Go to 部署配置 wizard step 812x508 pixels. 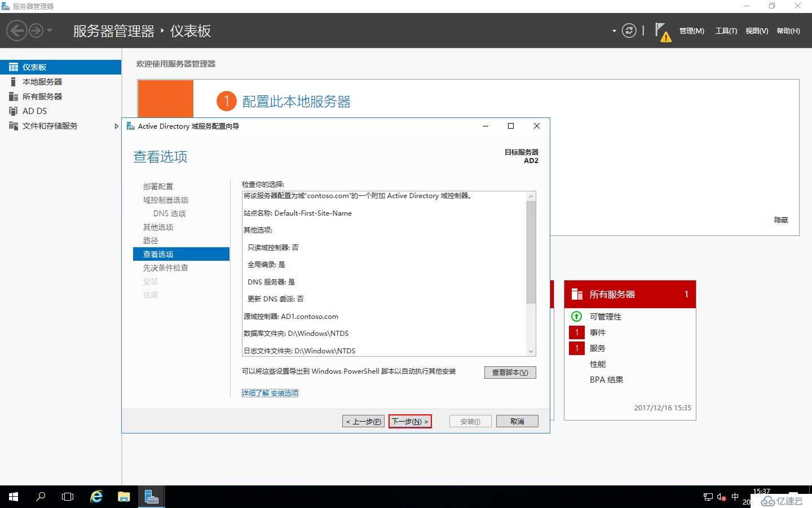coord(158,186)
